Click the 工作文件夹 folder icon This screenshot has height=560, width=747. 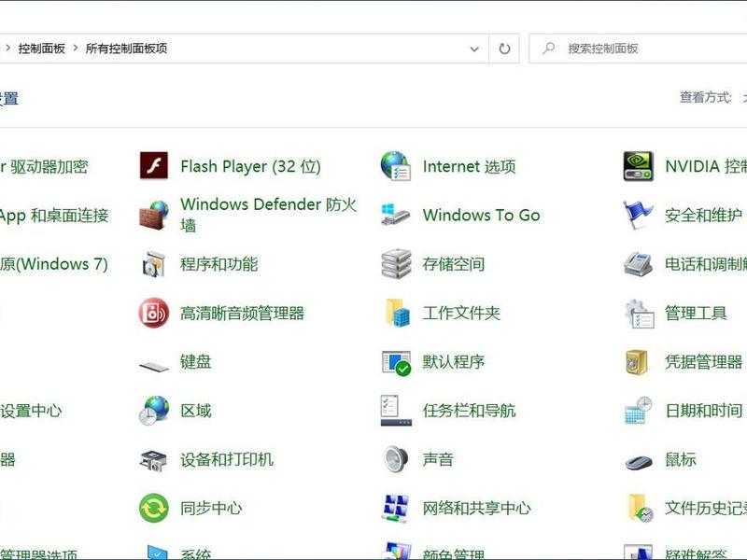(398, 313)
